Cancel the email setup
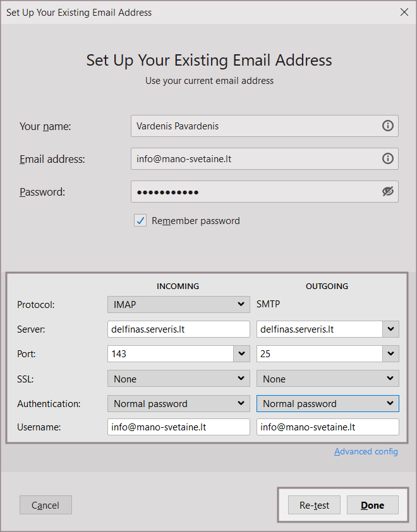Viewport: 417px width, 532px height. [45, 505]
